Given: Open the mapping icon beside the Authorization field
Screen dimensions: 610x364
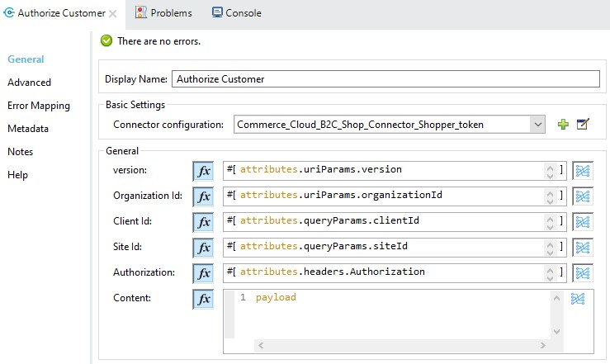Looking at the screenshot, I should (583, 272).
